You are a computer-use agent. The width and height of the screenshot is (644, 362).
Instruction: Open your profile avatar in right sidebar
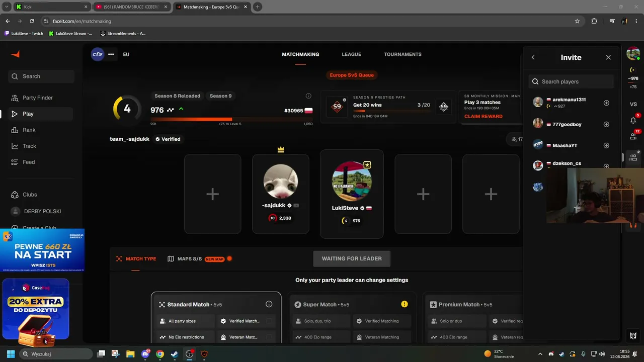pyautogui.click(x=633, y=53)
